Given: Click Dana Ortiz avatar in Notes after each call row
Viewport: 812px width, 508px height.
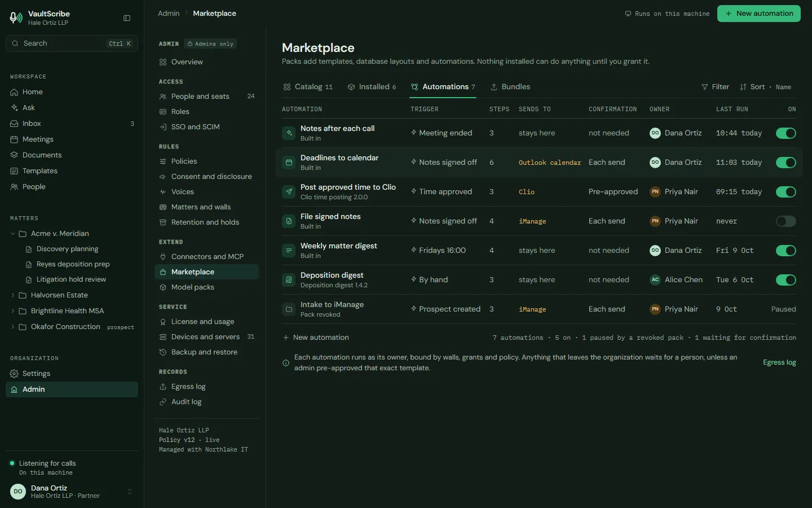Looking at the screenshot, I should pos(655,133).
